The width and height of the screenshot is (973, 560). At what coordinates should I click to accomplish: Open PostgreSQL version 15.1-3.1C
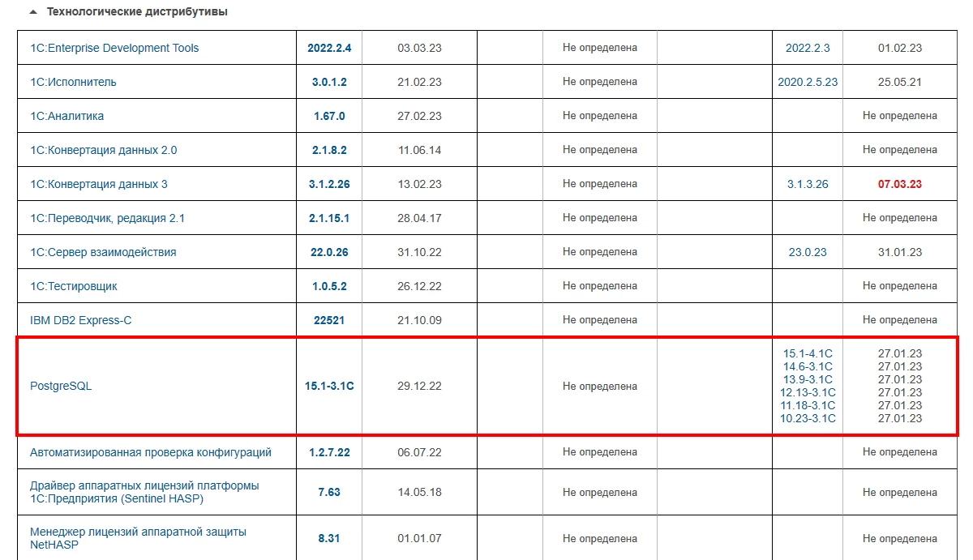329,387
